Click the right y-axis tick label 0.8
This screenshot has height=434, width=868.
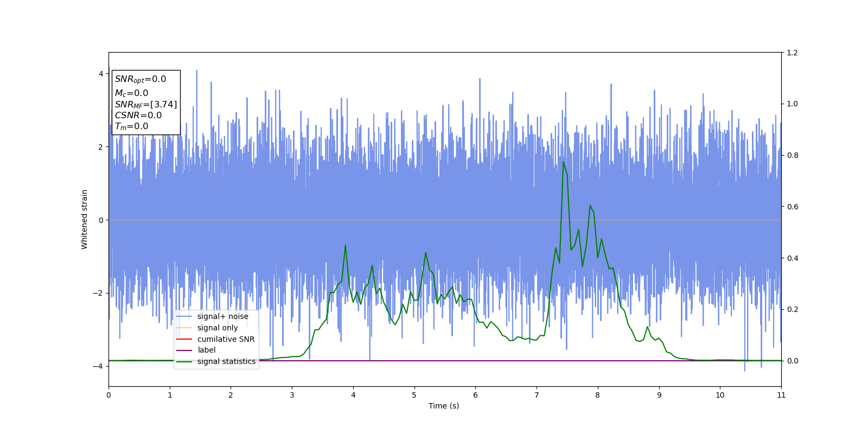[792, 155]
